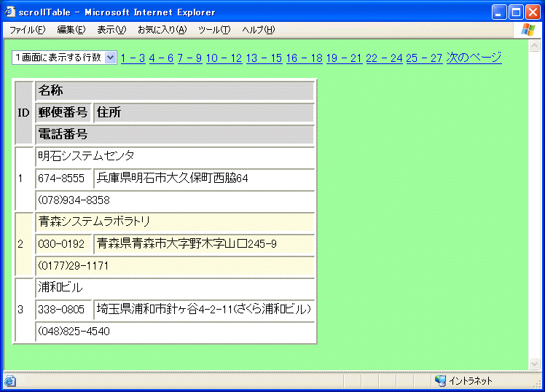Click the 電話番号 header cell
Image resolution: width=545 pixels, height=392 pixels.
[175, 135]
